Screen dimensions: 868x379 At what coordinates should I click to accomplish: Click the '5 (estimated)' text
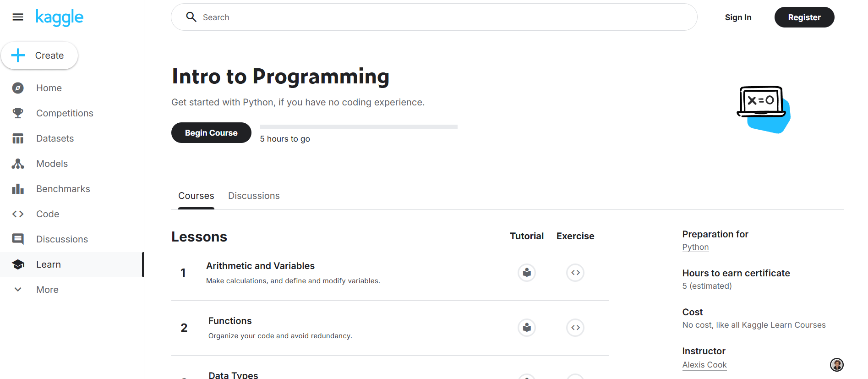[x=707, y=286]
